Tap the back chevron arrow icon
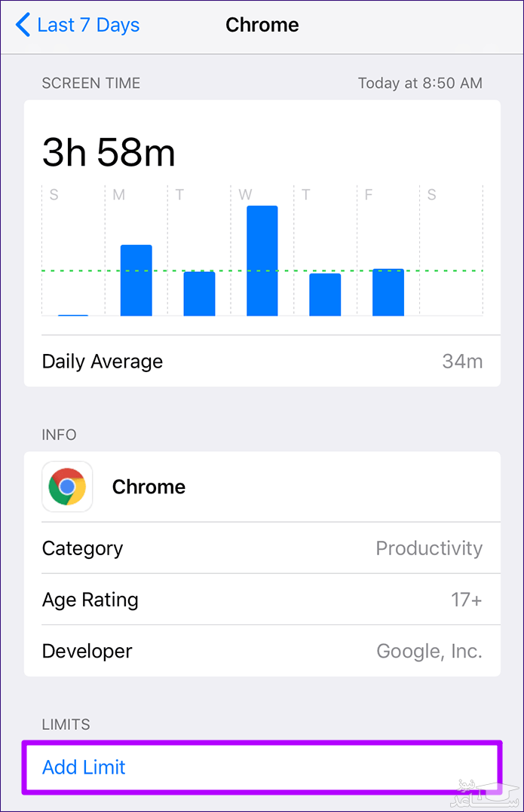The width and height of the screenshot is (524, 812). pyautogui.click(x=23, y=25)
